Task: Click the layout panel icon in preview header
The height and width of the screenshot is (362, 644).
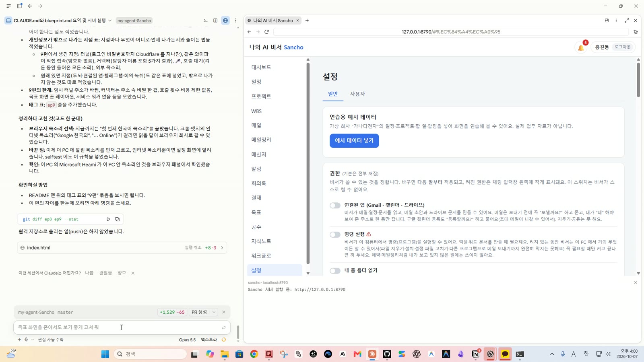Action: 607,21
